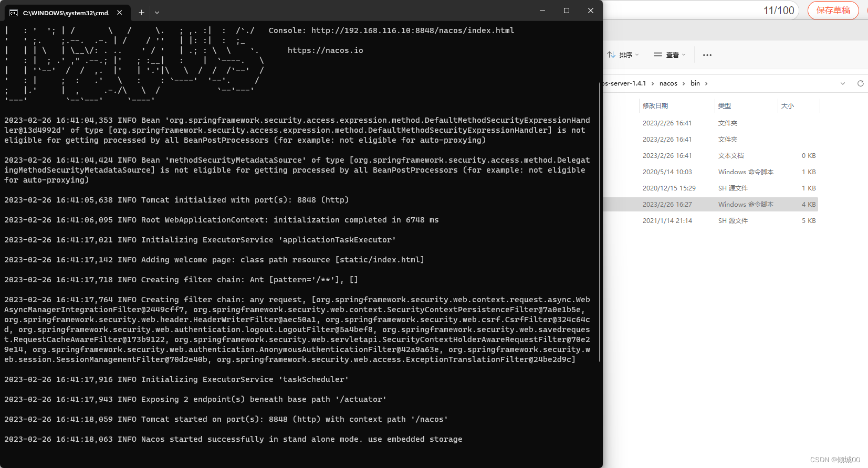The image size is (868, 468).
Task: Click the sort arrows icon in Explorer
Action: click(611, 55)
